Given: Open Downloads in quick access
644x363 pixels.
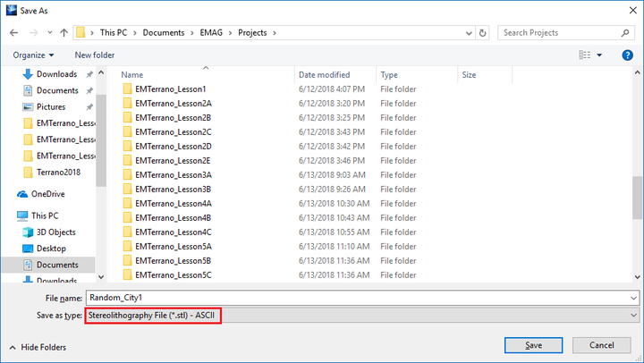Looking at the screenshot, I should (x=56, y=74).
